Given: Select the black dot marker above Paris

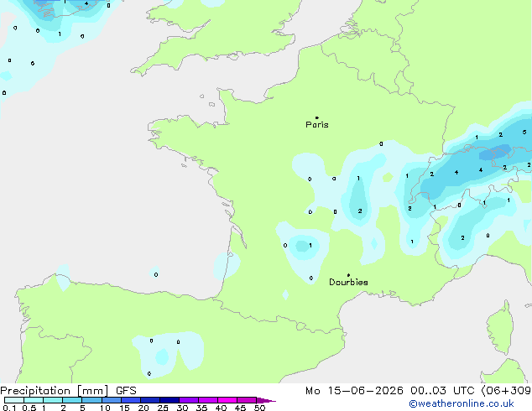Looking at the screenshot, I should (x=317, y=117).
